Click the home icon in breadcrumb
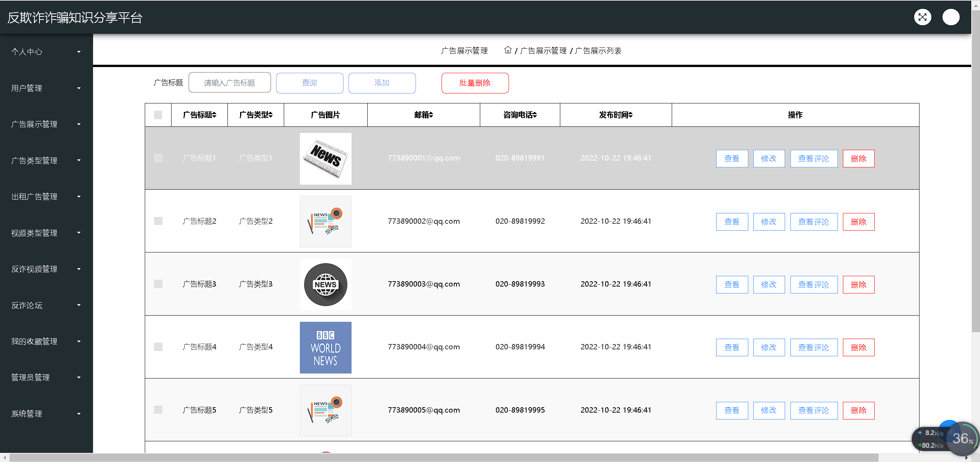 508,50
